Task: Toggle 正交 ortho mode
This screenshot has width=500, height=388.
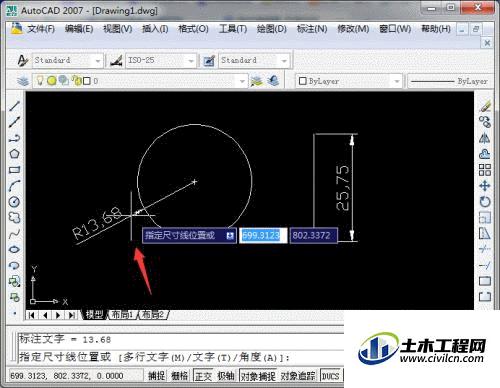Action: [x=203, y=376]
